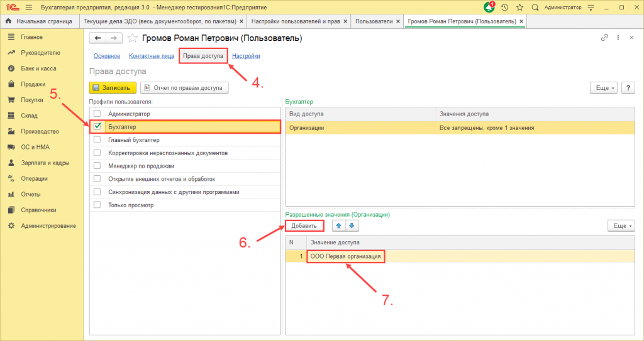The image size is (644, 341).
Task: Open the Контактные лица link
Action: [x=152, y=56]
